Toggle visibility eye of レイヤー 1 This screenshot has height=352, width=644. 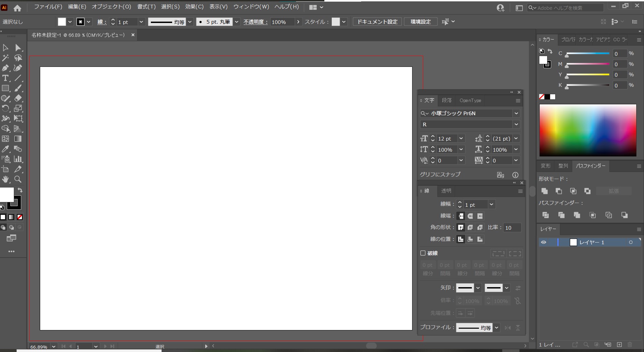[x=543, y=242]
